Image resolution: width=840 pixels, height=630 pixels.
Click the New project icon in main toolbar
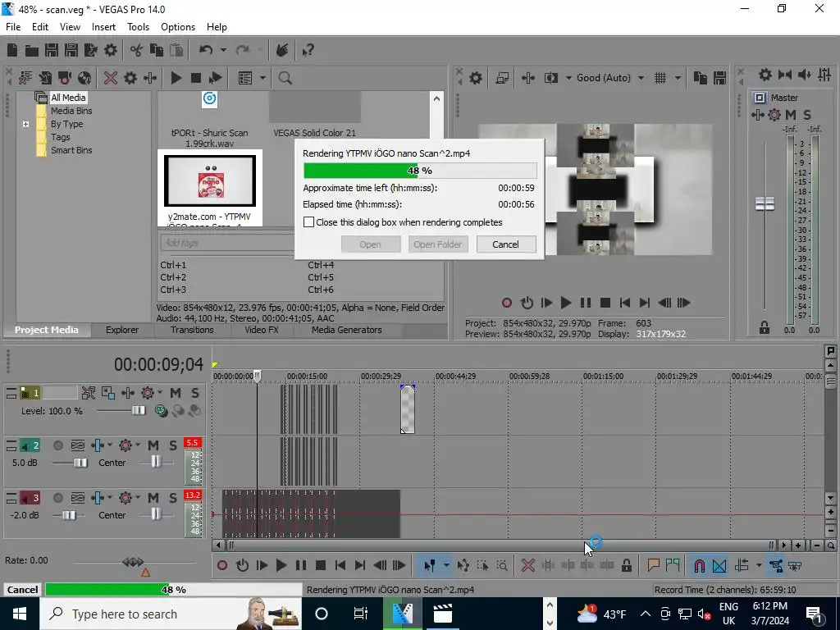[11, 50]
